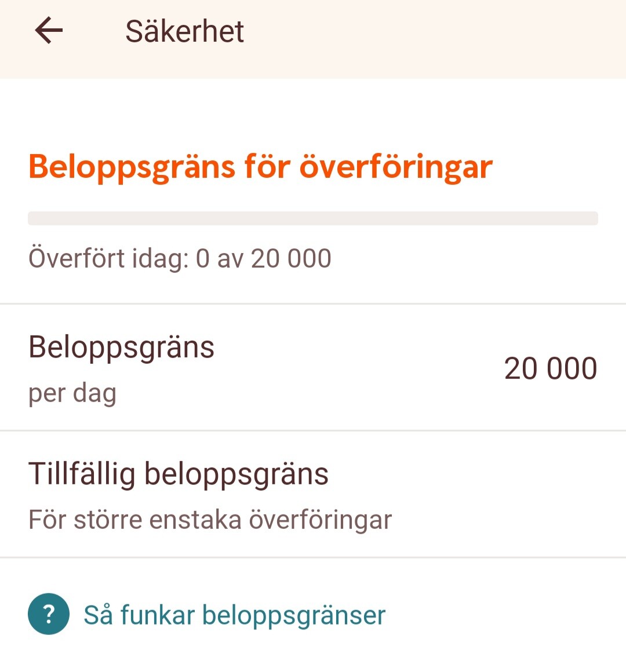Click the transfer limit progress bar
The height and width of the screenshot is (672, 626).
(313, 218)
